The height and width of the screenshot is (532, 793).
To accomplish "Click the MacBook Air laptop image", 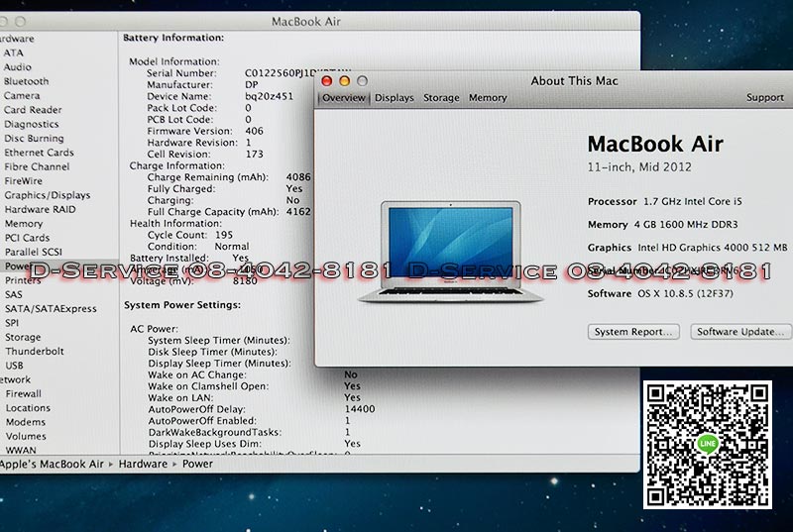I will 451,252.
